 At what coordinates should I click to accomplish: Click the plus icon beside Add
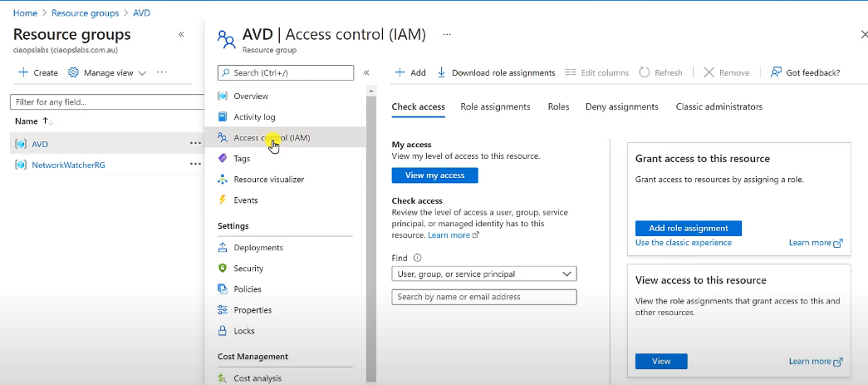click(400, 72)
